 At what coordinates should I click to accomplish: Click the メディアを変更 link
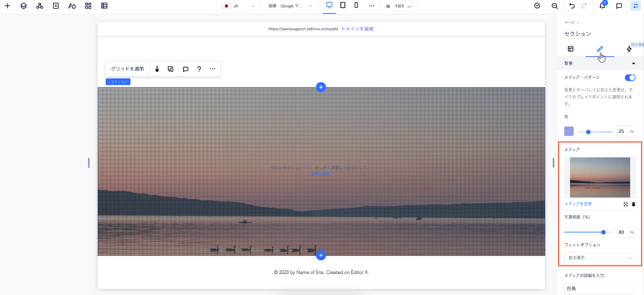(578, 204)
